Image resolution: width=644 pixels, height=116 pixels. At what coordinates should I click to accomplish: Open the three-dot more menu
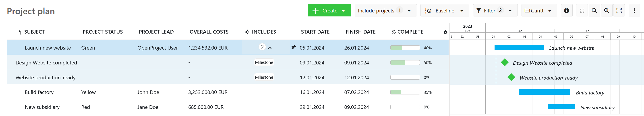click(x=634, y=10)
